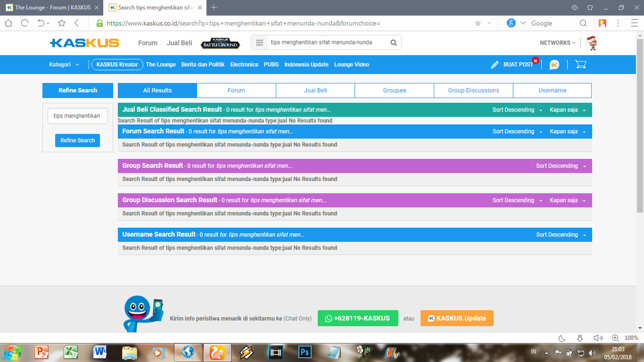
Task: Click the browser address bar URL
Action: [243, 23]
